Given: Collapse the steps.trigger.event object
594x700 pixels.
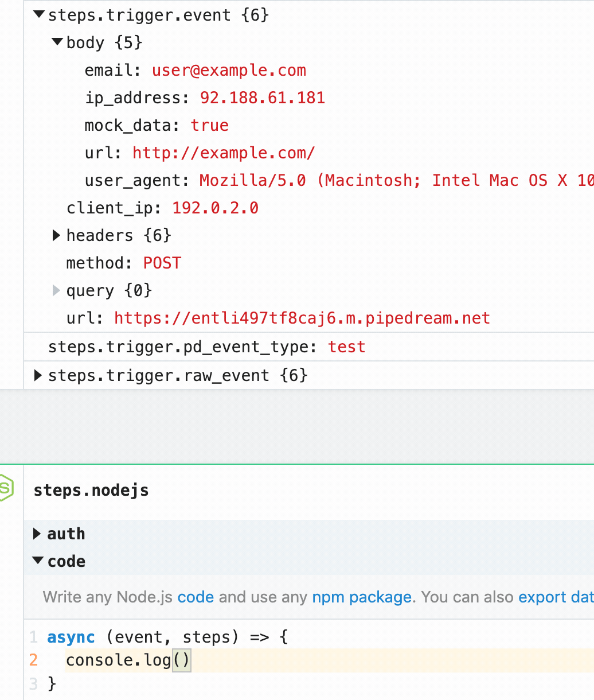Looking at the screenshot, I should (x=38, y=15).
